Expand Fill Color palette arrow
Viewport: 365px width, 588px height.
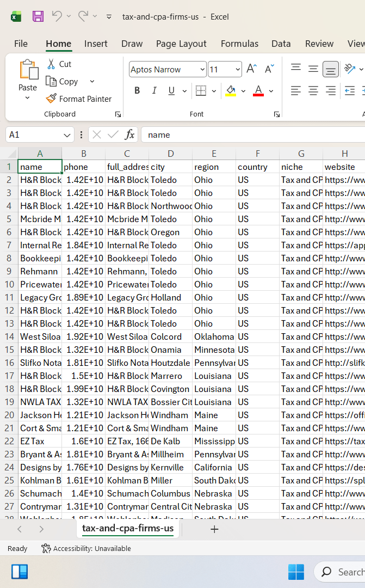pos(243,91)
